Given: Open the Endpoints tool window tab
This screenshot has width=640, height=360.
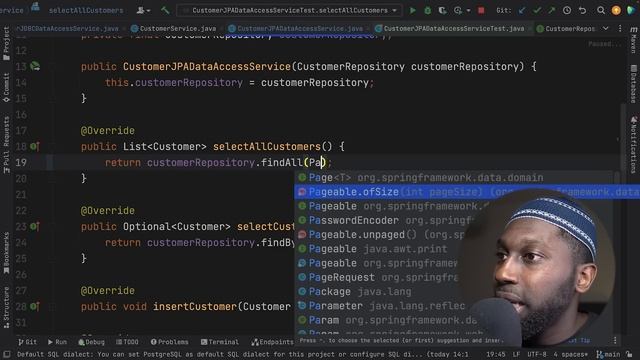Looking at the screenshot, I should click(x=273, y=342).
